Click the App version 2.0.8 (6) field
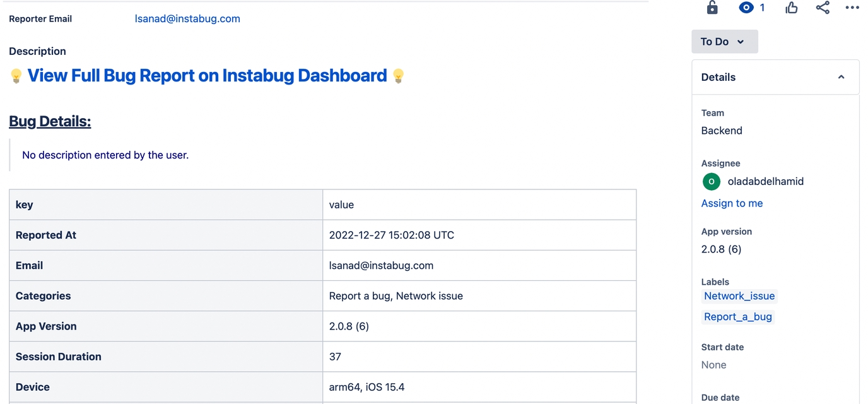 (x=721, y=249)
